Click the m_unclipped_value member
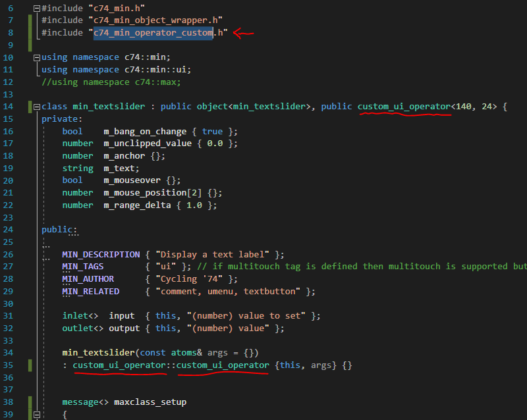 [x=148, y=144]
